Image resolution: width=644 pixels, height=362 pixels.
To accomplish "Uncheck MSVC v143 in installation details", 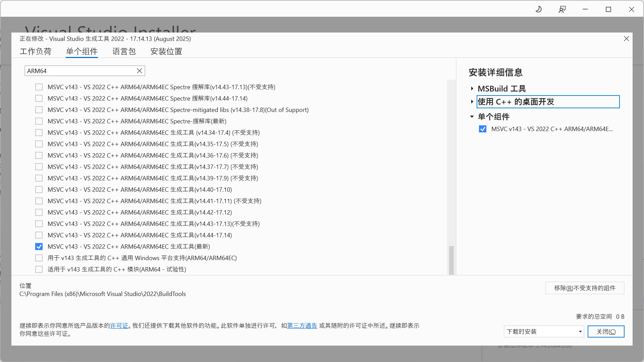I will (x=482, y=129).
